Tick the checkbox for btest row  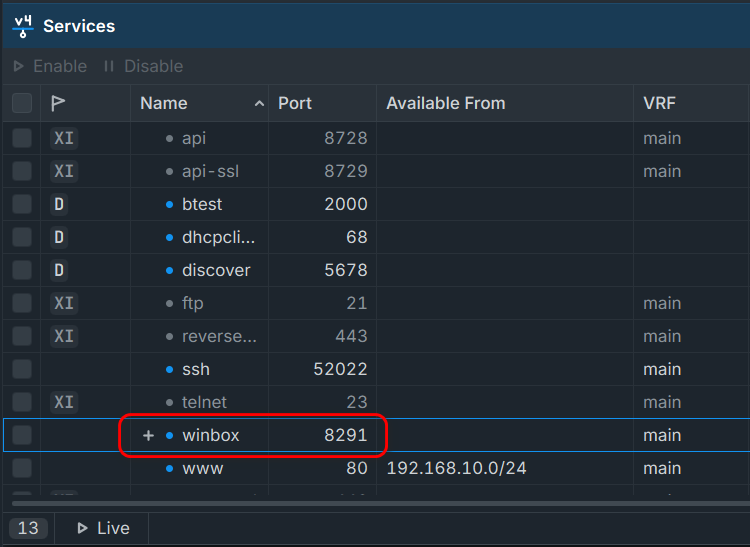pyautogui.click(x=22, y=204)
